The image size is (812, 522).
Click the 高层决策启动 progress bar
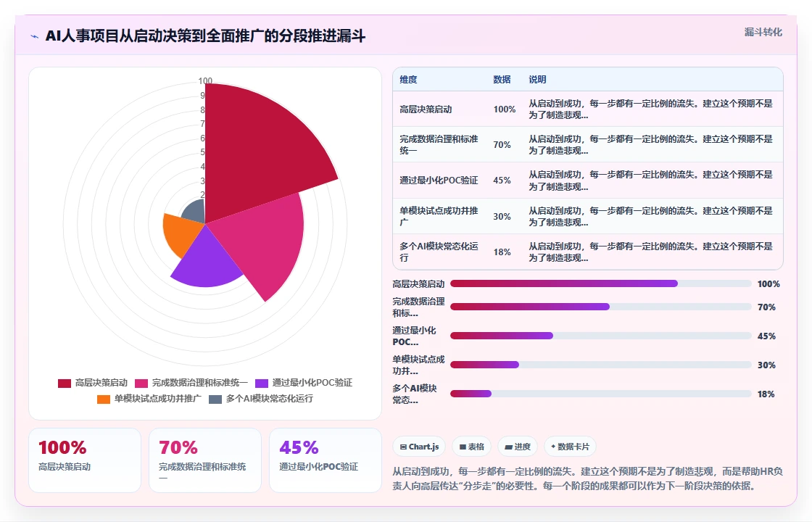(601, 283)
